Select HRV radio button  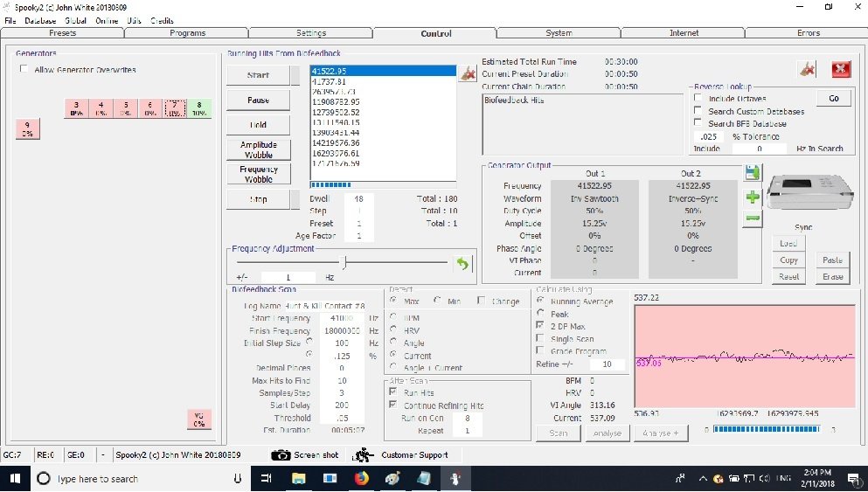[x=393, y=329]
